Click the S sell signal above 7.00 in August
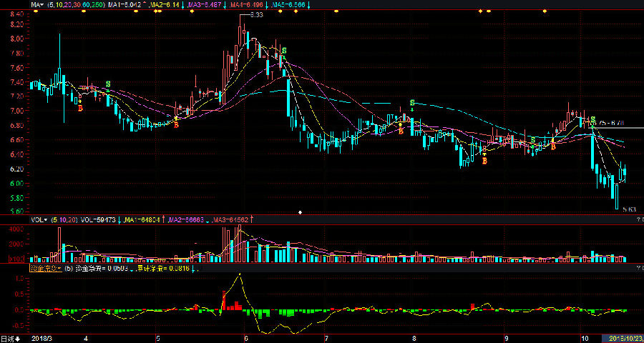 pos(412,104)
